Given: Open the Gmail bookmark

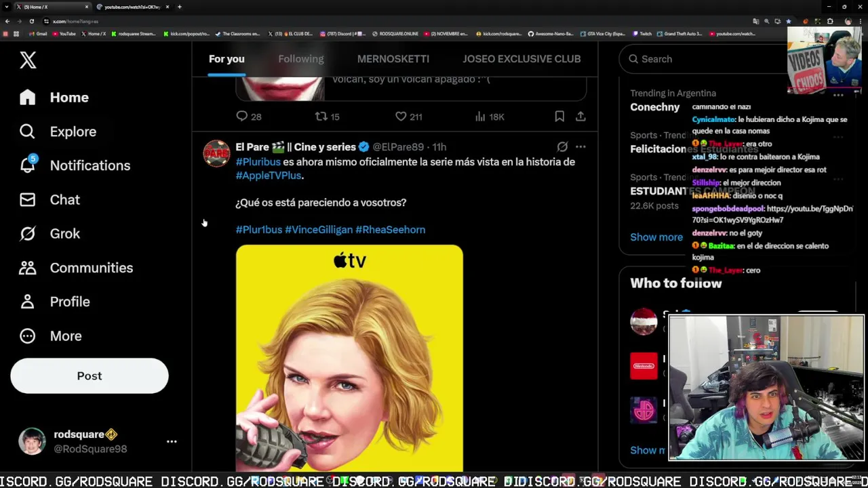Looking at the screenshot, I should click(38, 34).
